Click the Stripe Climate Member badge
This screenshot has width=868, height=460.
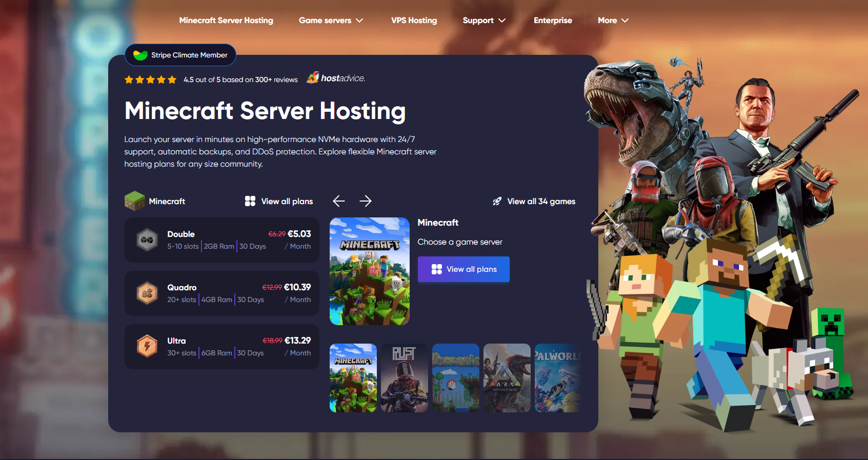[180, 55]
